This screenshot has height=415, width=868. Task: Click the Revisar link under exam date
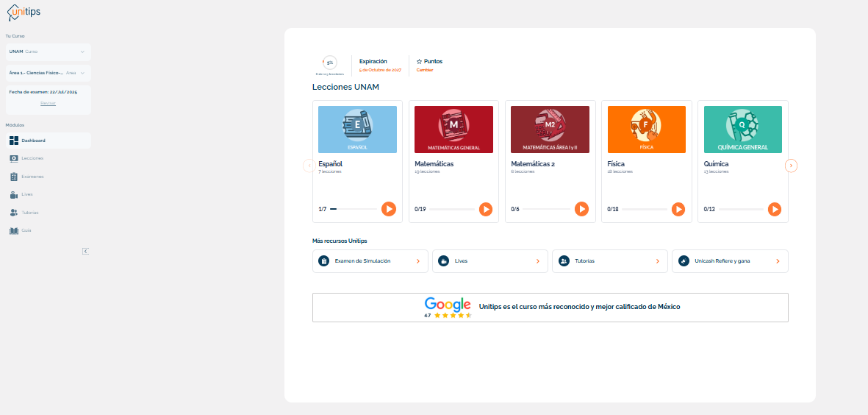[x=49, y=103]
